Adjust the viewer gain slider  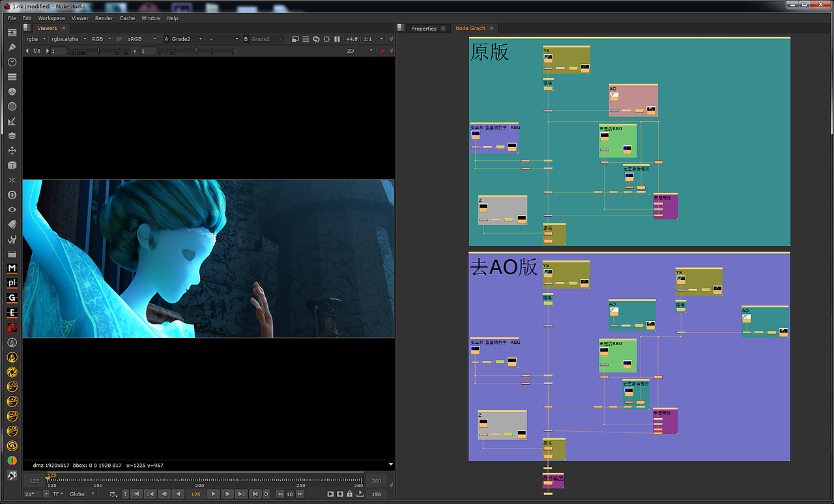(x=98, y=51)
